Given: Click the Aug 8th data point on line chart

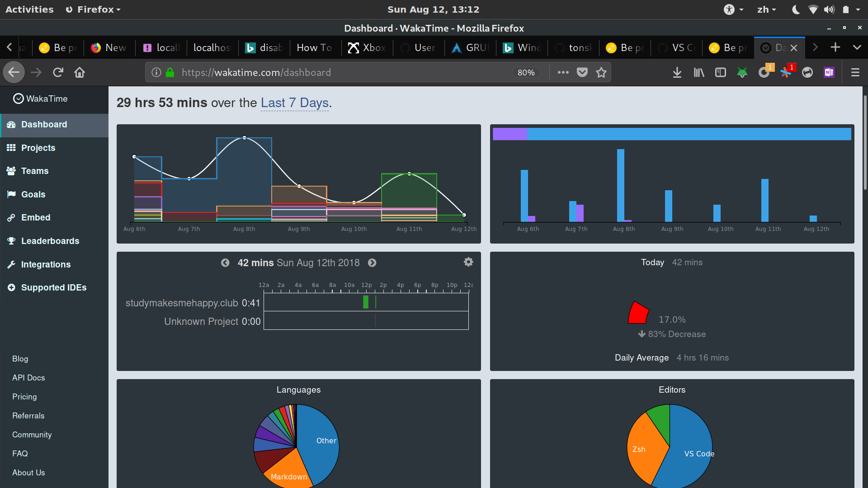Looking at the screenshot, I should tap(244, 138).
